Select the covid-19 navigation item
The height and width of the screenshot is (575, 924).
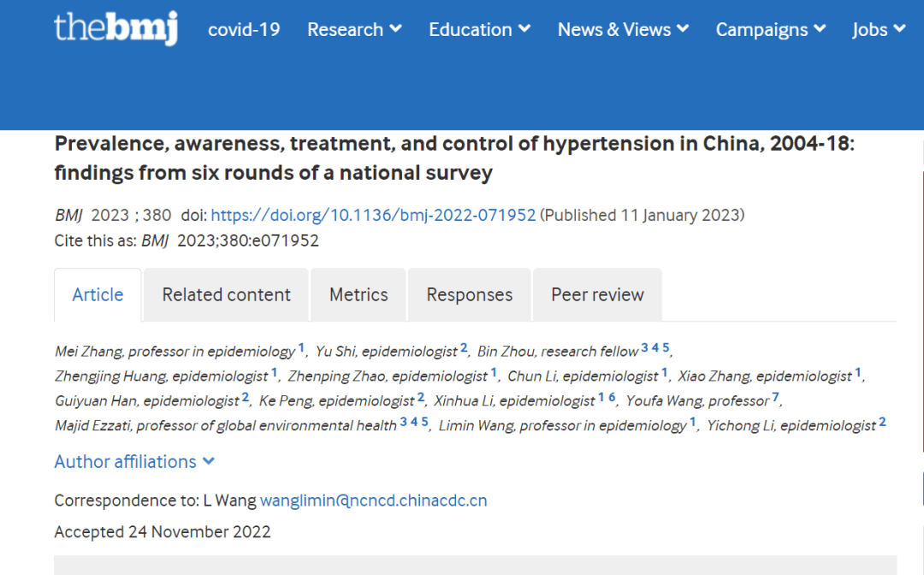[x=244, y=29]
